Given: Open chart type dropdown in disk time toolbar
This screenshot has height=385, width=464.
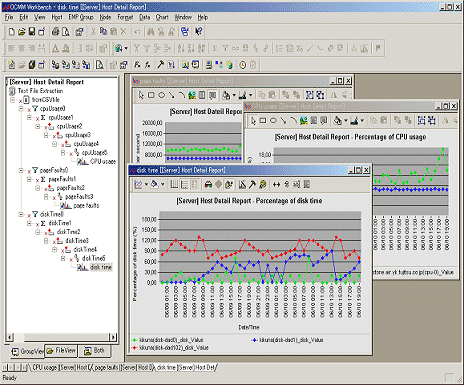Looking at the screenshot, I should (146, 184).
